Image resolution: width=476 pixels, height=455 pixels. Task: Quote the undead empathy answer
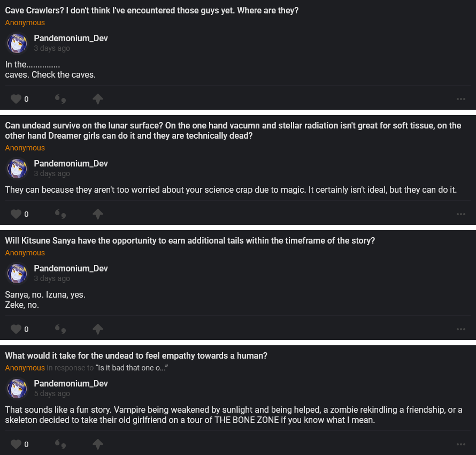tap(60, 444)
